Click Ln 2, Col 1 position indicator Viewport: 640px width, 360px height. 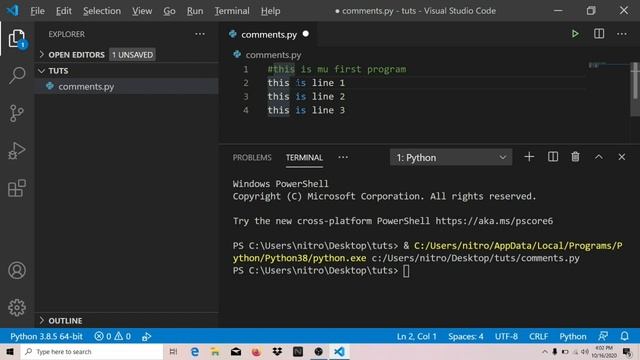[416, 336]
